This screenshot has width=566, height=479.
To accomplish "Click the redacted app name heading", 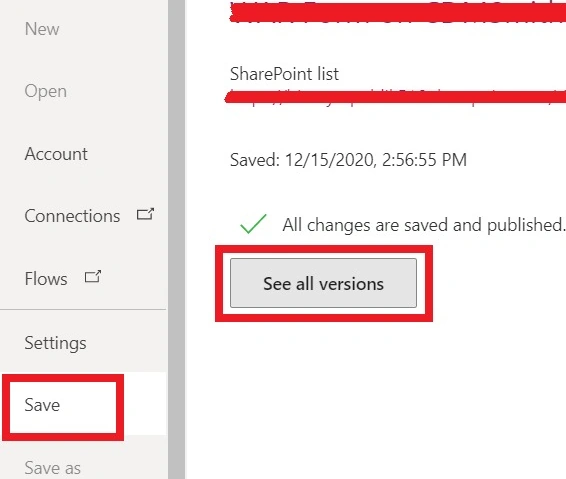I will point(397,13).
